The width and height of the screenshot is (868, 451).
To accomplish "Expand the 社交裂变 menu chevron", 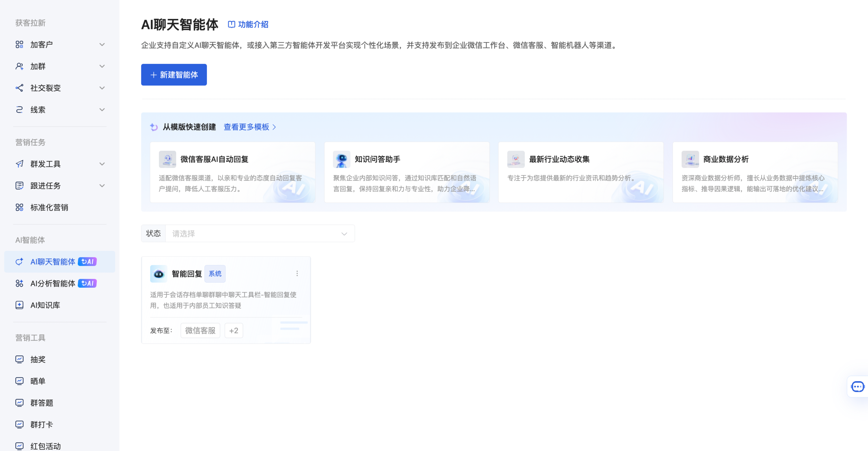I will pyautogui.click(x=102, y=88).
